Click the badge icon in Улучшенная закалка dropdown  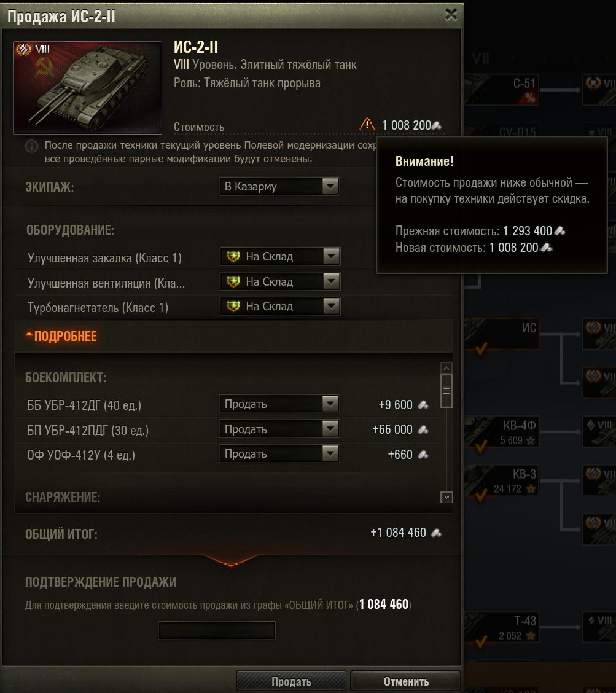[x=233, y=256]
